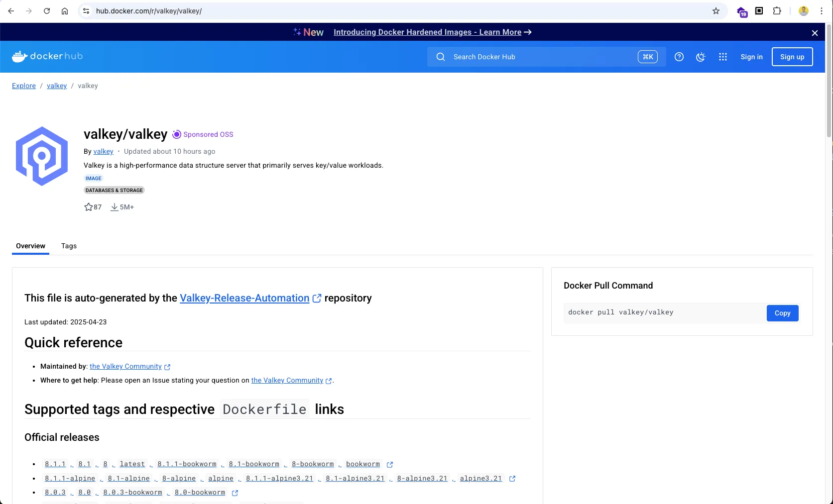Viewport: 833px width, 504px height.
Task: Click the Sign up button
Action: point(792,57)
